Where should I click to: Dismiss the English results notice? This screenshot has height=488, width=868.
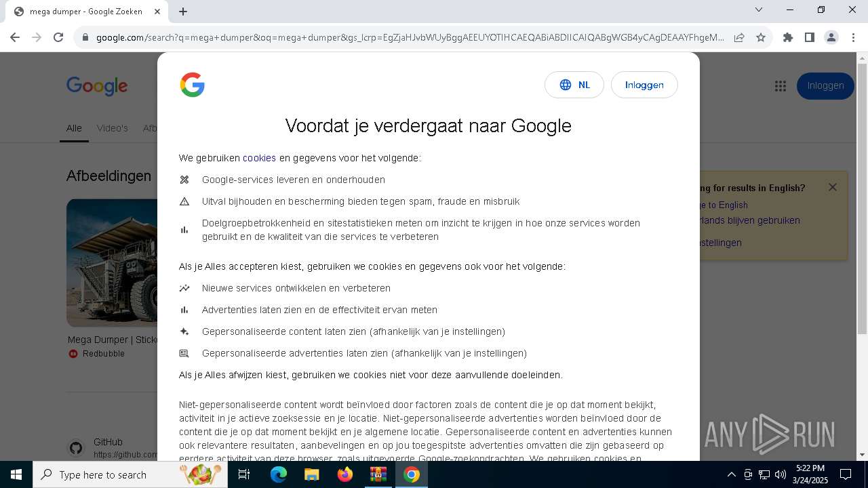pos(833,187)
